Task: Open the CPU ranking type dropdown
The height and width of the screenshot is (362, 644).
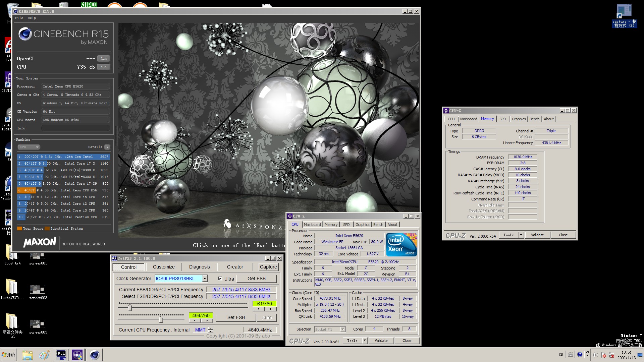Action: 29,147
